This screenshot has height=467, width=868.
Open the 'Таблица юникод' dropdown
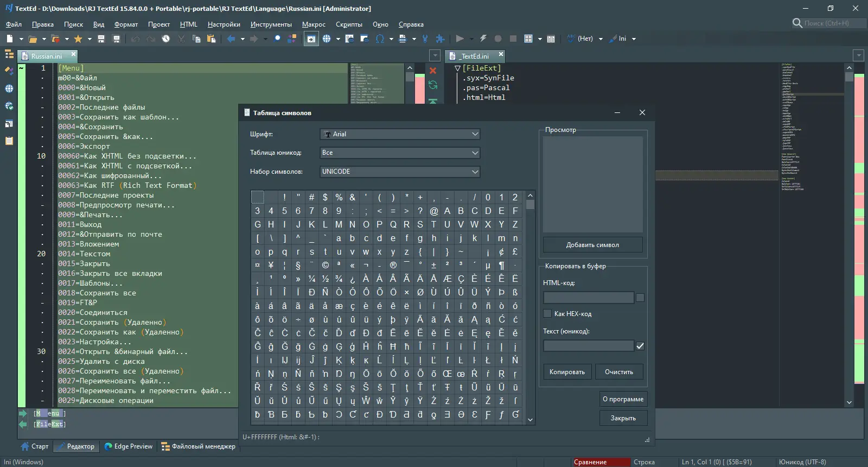pyautogui.click(x=400, y=153)
